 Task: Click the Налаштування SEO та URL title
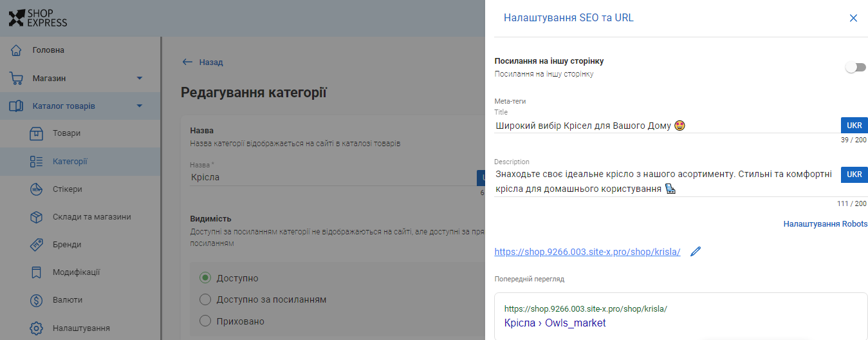coord(568,18)
